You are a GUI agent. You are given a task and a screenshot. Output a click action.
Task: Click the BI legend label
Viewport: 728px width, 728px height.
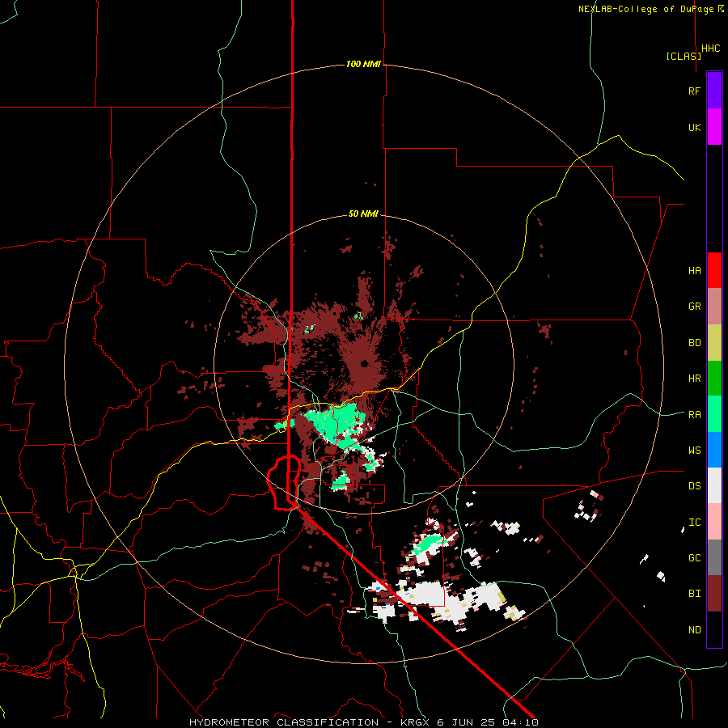694,594
